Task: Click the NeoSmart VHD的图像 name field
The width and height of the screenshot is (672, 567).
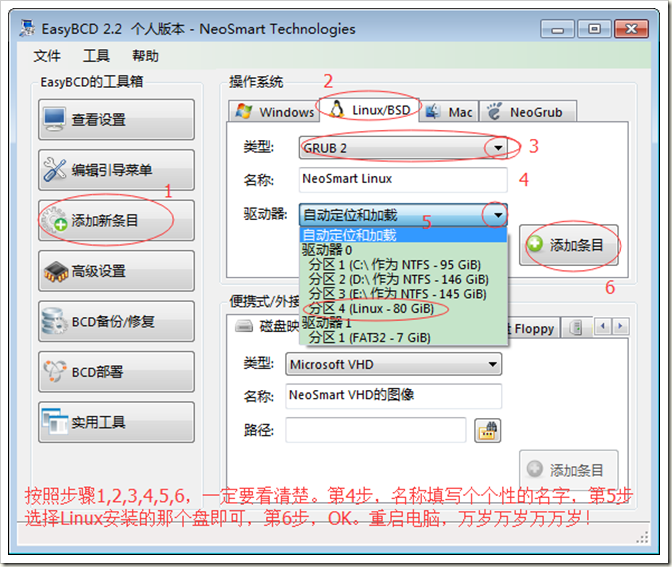Action: 393,395
